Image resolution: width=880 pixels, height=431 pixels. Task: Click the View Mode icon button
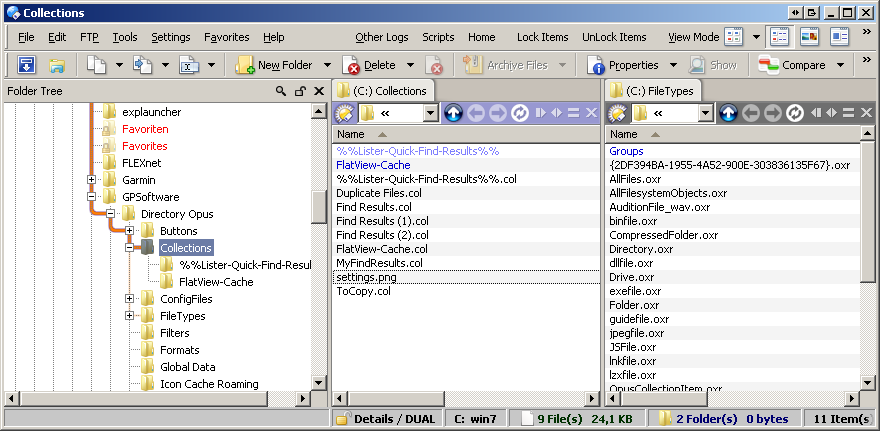[x=734, y=37]
